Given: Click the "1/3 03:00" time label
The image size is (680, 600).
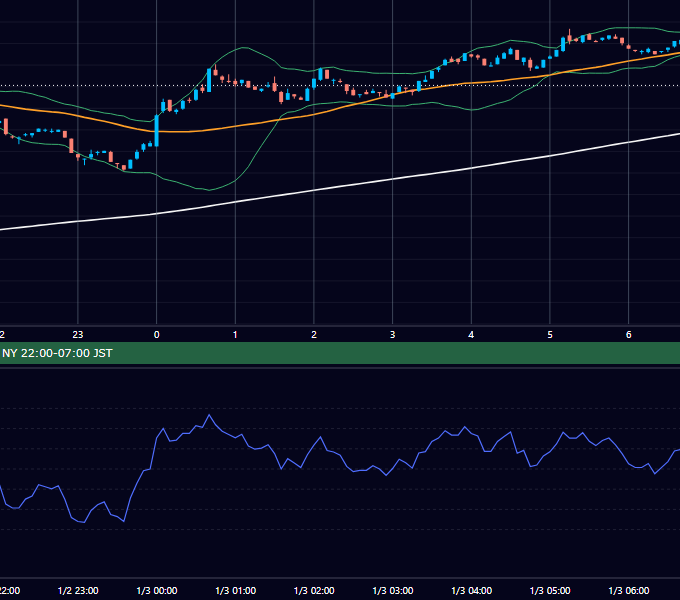Looking at the screenshot, I should pyautogui.click(x=393, y=590).
